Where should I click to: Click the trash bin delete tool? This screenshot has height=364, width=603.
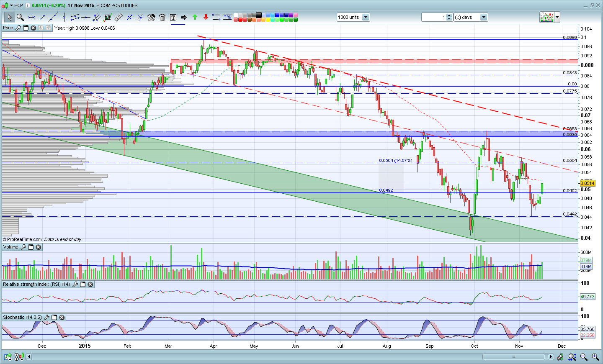pos(162,17)
